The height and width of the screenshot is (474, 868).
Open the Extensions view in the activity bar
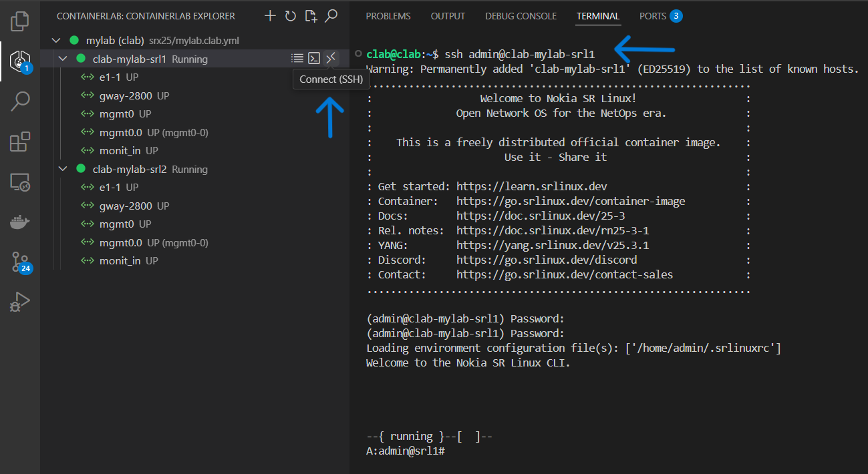20,142
